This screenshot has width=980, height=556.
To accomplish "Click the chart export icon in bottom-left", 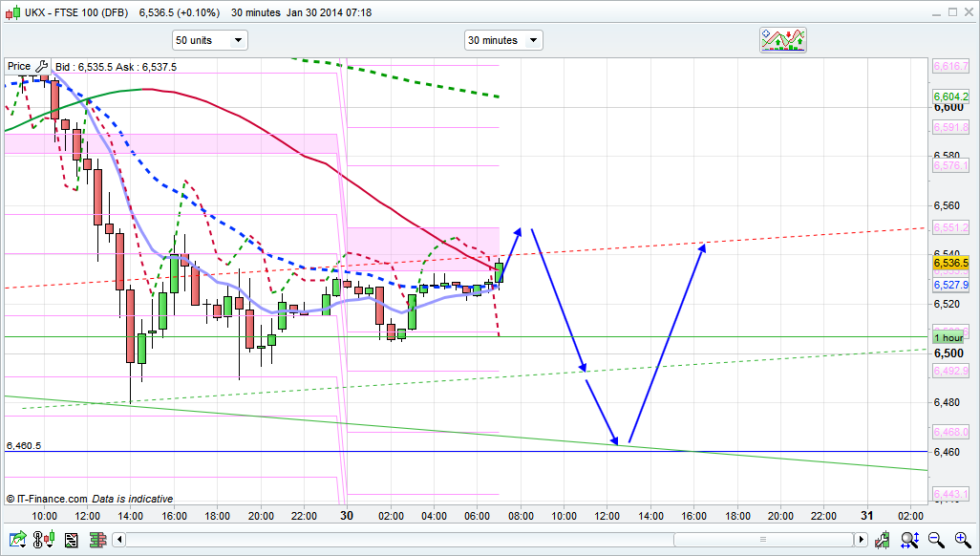I will click(x=16, y=540).
